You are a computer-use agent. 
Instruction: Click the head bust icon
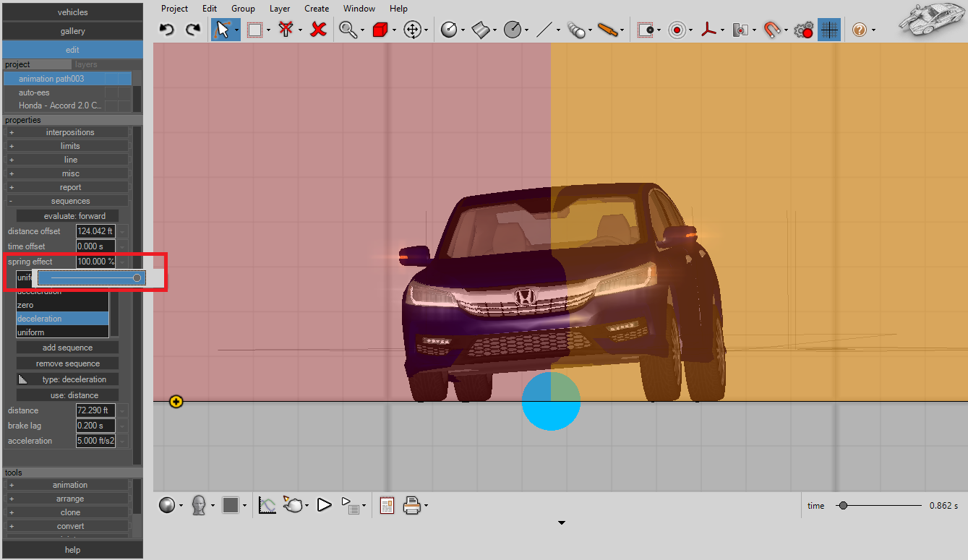point(199,505)
